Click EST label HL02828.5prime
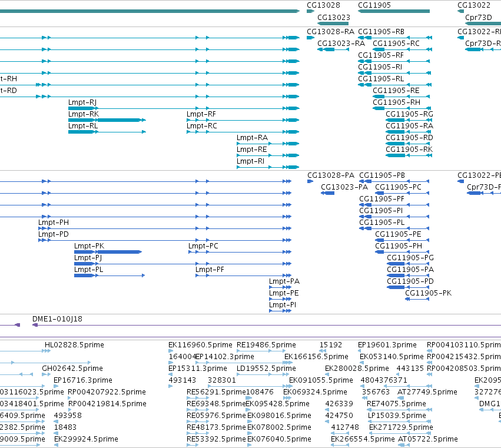 pos(74,345)
